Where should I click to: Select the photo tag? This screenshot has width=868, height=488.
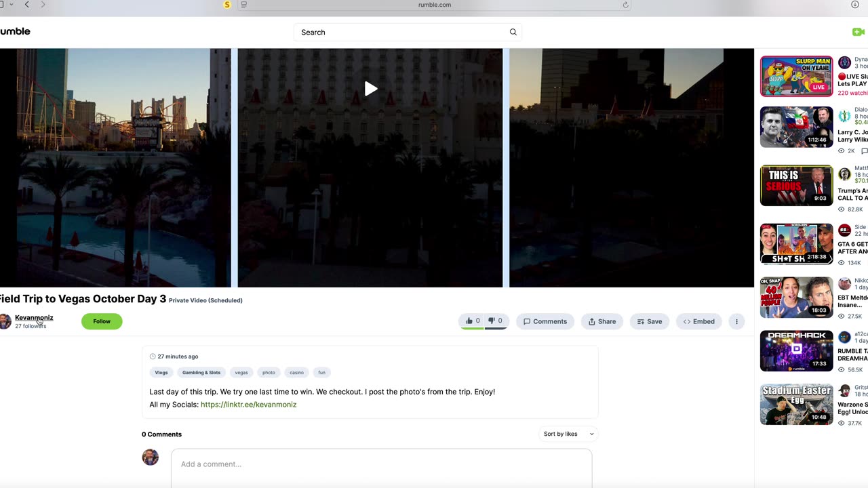click(x=269, y=372)
